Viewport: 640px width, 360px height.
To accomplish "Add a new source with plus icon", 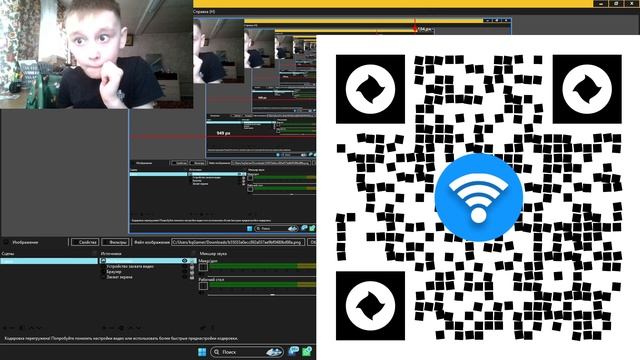I will click(104, 328).
